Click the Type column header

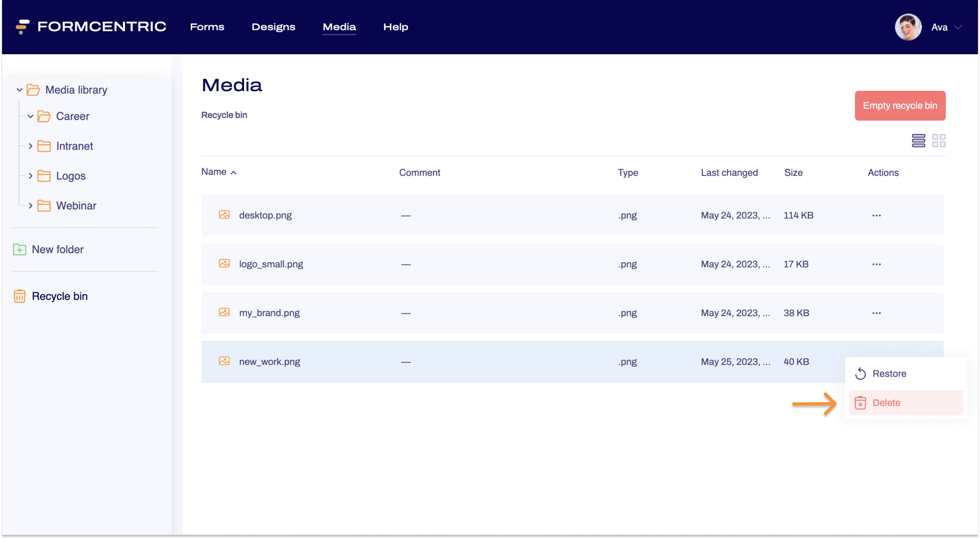tap(628, 173)
